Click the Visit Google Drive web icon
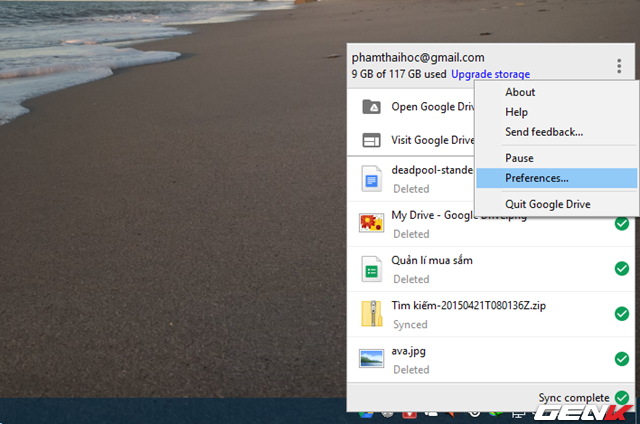Image resolution: width=640 pixels, height=424 pixels. coord(371,140)
